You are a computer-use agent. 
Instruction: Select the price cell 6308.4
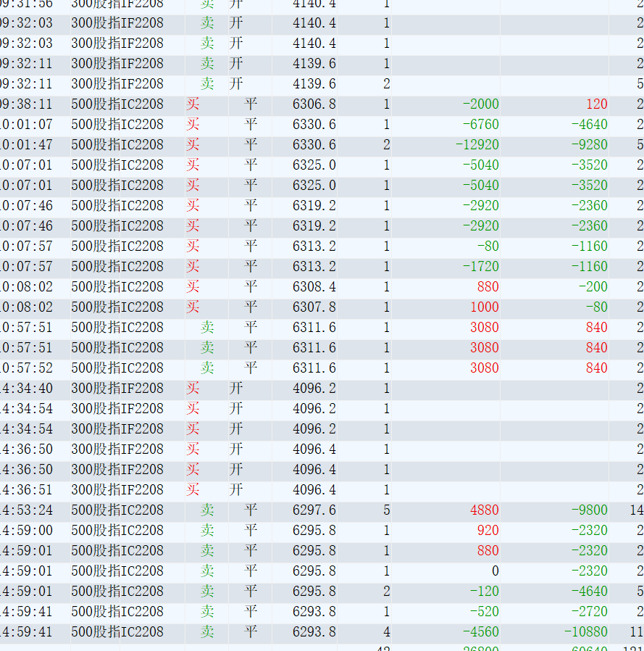tap(314, 287)
